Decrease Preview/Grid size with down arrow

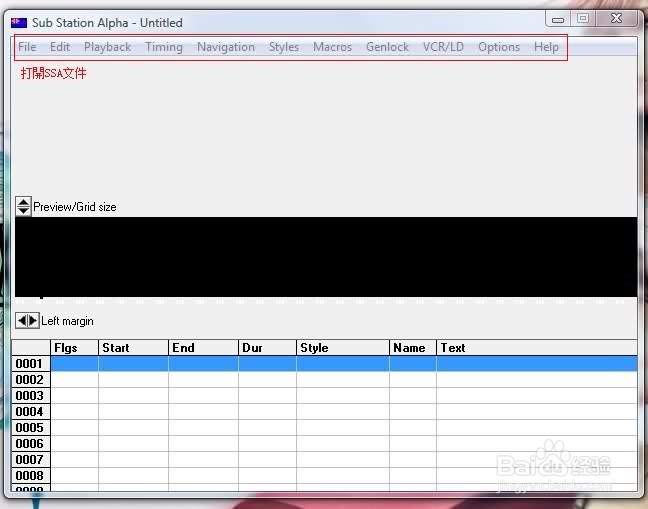(x=24, y=211)
